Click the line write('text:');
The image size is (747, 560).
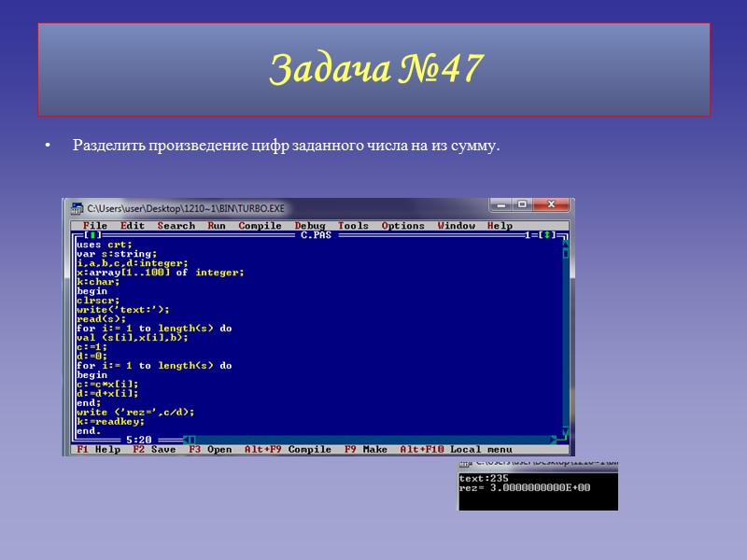[123, 310]
